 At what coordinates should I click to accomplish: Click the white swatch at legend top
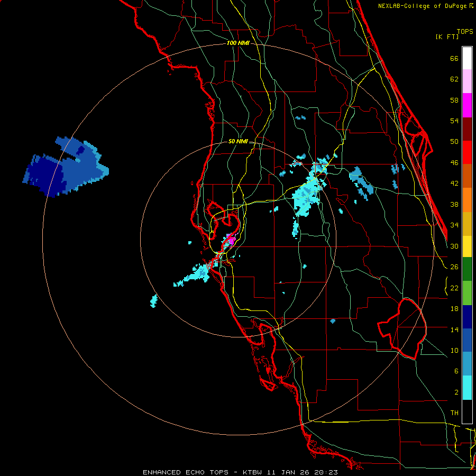(x=467, y=58)
